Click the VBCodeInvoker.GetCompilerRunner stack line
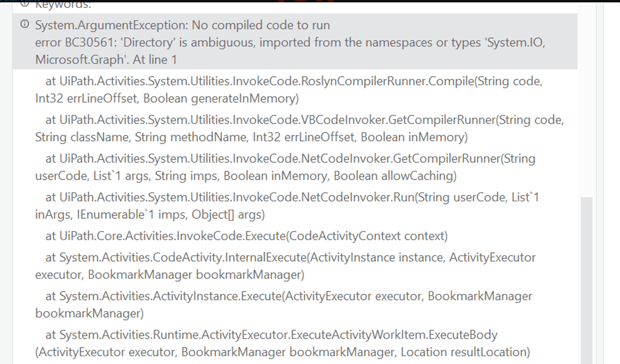Screen dimensions: 620x364 pos(303,120)
